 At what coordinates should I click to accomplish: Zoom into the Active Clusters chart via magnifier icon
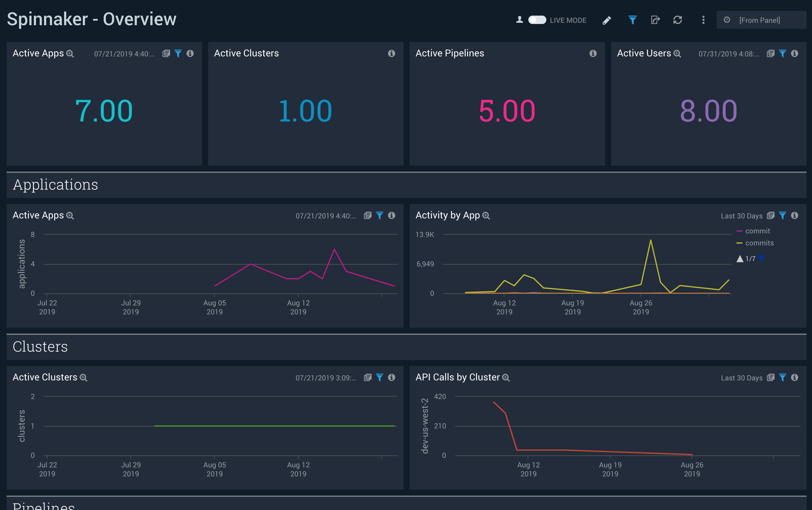click(x=84, y=377)
